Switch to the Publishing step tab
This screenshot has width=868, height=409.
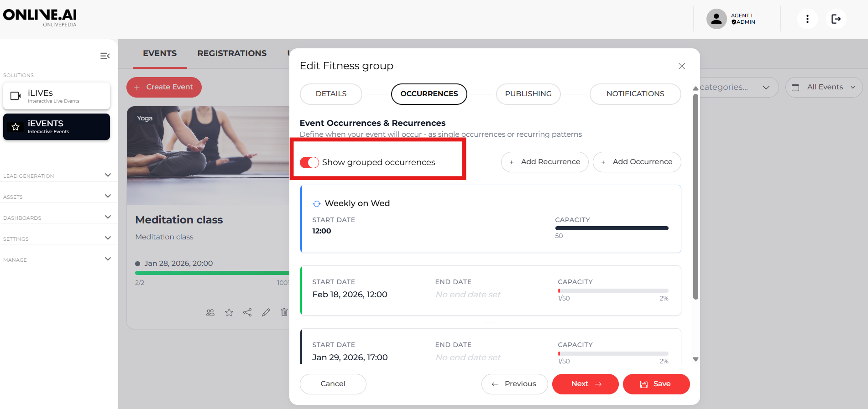(528, 94)
